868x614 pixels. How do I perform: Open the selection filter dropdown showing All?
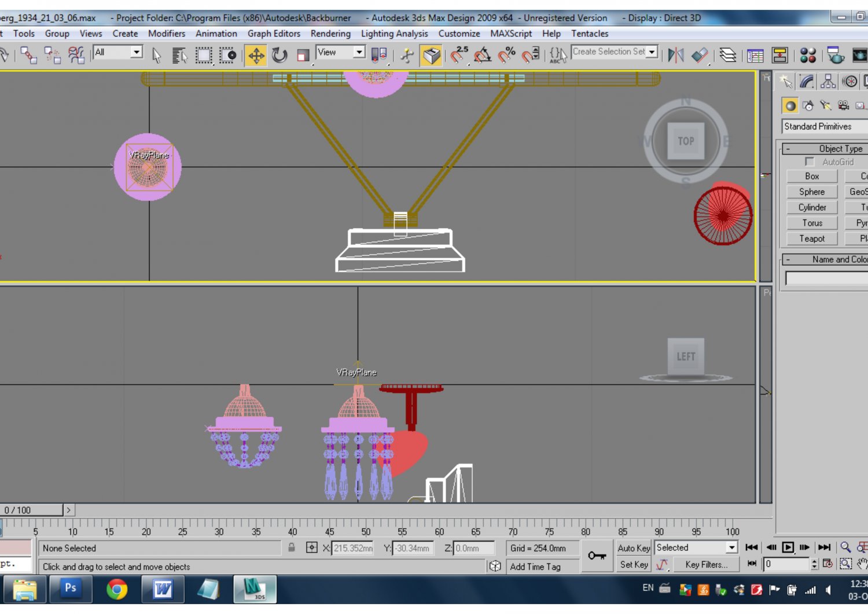(137, 52)
